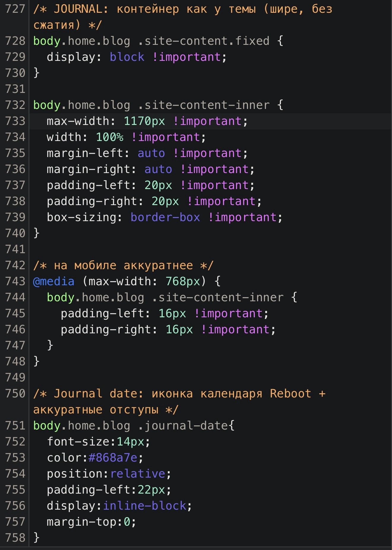392x550 pixels.
Task: Click the block value on line 729
Action: pos(127,57)
